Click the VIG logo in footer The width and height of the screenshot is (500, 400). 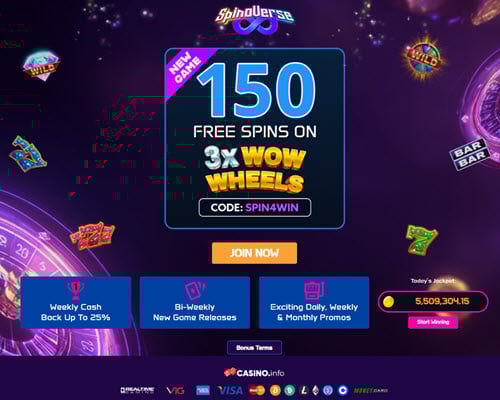point(175,390)
